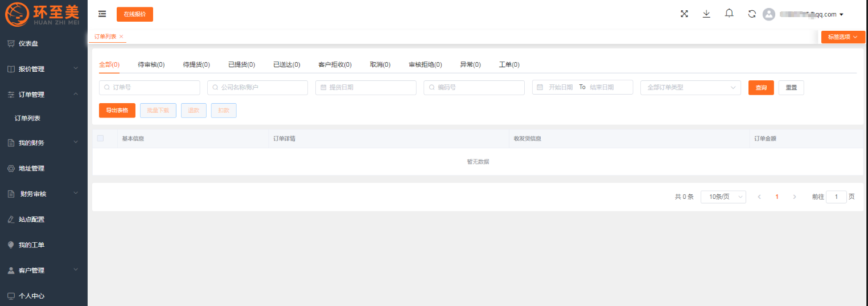This screenshot has width=868, height=306.
Task: Click the 订单号 input field
Action: click(150, 88)
